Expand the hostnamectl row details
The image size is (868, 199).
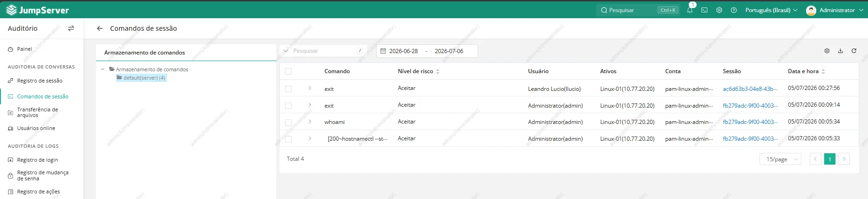coord(310,138)
